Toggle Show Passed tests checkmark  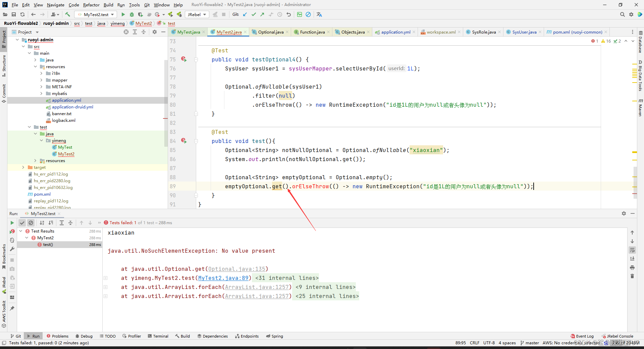click(22, 223)
